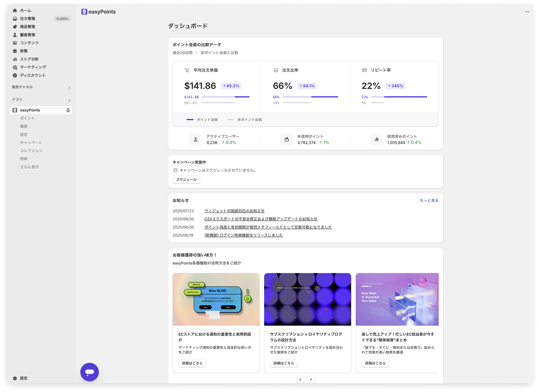Open the chat support bubble button
This screenshot has width=539, height=392.
click(x=90, y=372)
